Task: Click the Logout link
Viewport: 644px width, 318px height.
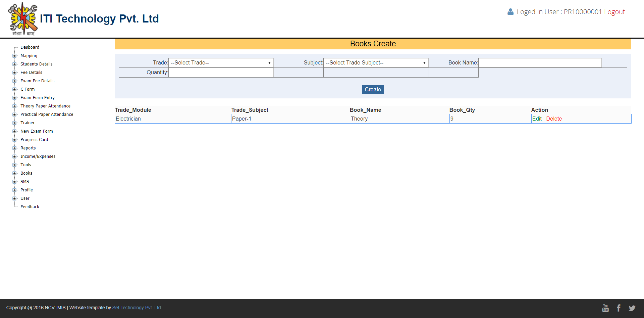Action: 614,12
